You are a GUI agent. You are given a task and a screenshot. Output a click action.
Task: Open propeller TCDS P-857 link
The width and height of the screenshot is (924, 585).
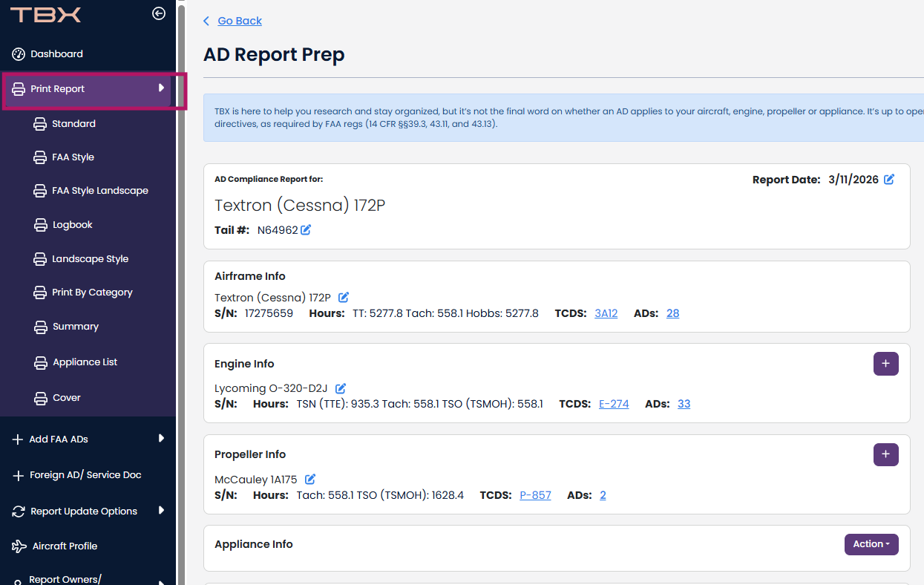tap(535, 495)
